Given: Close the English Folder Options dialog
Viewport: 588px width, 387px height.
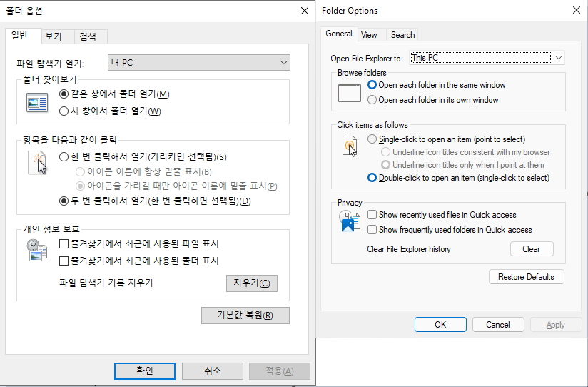Looking at the screenshot, I should (x=577, y=10).
